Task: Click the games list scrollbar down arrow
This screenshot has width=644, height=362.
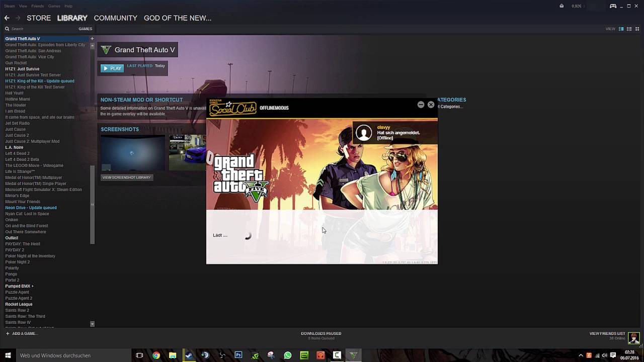Action: 92,324
